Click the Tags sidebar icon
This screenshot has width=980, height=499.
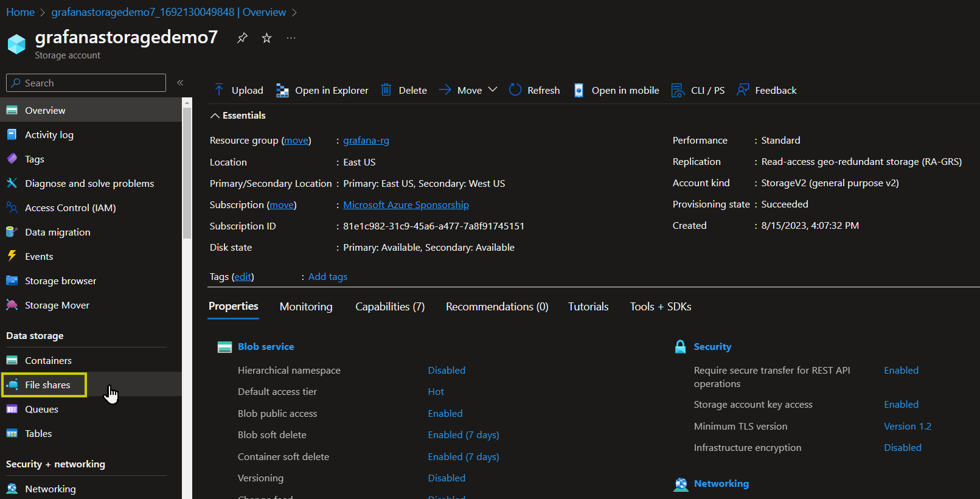12,159
